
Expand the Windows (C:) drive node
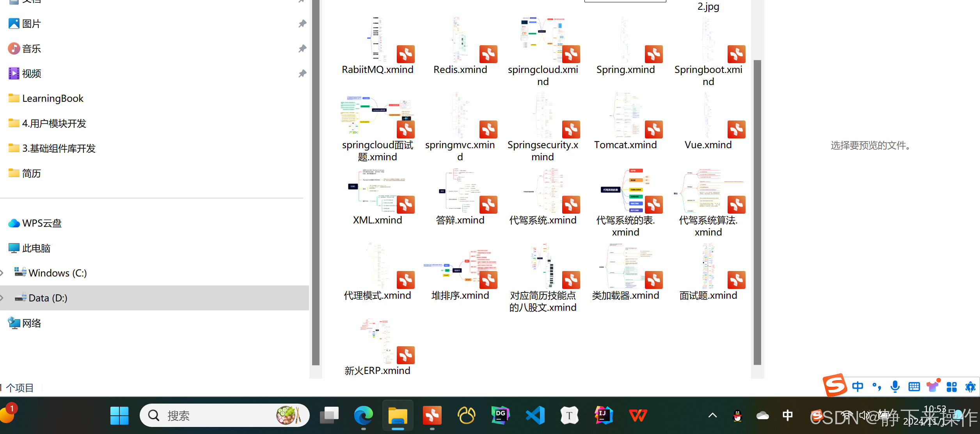pyautogui.click(x=2, y=273)
